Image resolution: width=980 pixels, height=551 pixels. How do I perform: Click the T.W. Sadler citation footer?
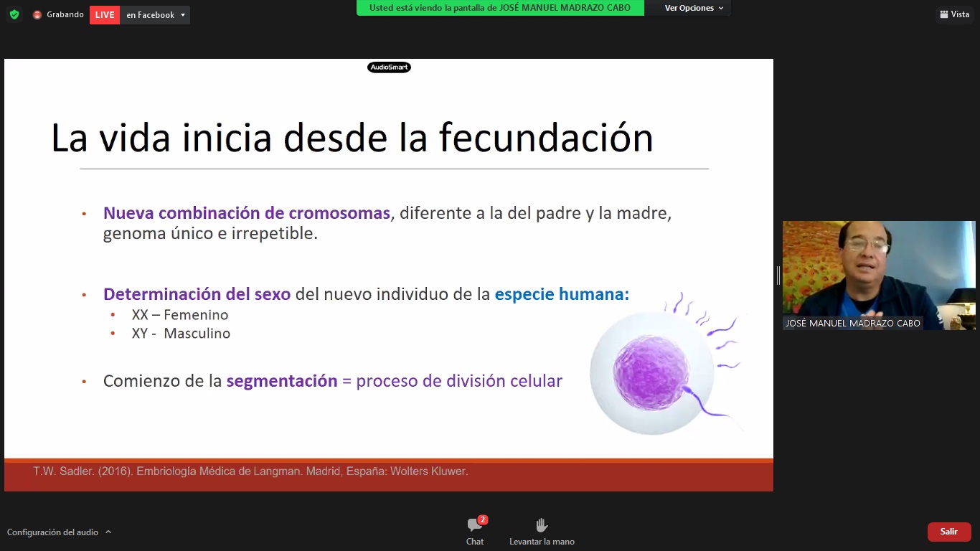click(x=250, y=471)
